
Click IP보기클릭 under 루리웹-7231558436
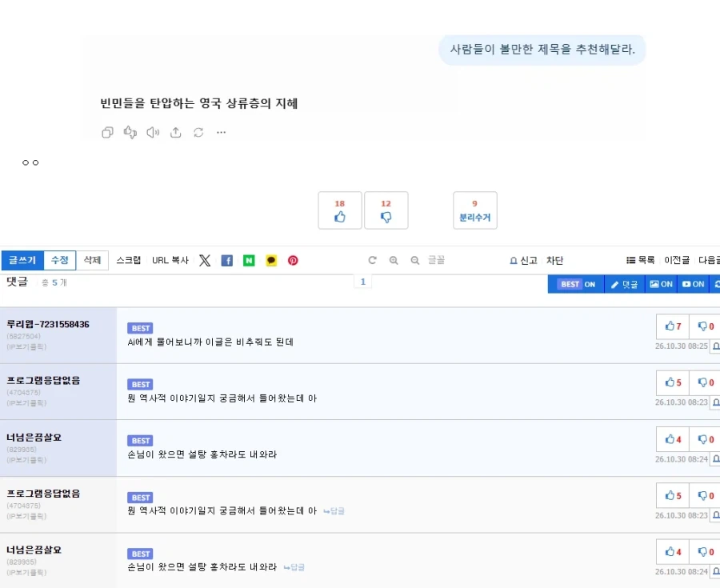coord(26,346)
